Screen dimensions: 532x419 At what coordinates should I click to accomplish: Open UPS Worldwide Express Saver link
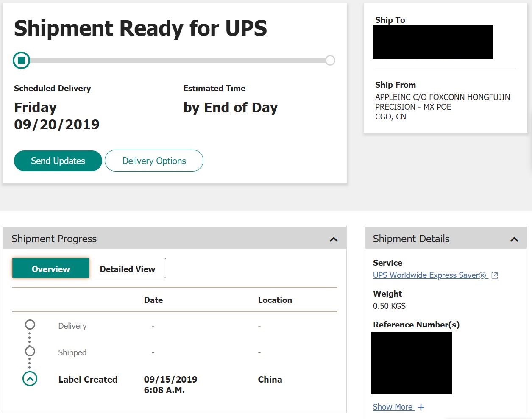(x=430, y=275)
